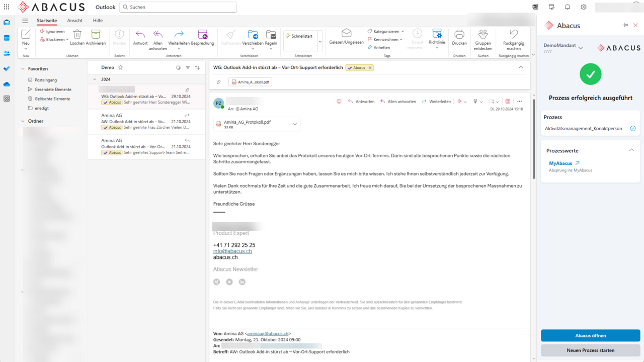
Task: Pin the Abacus add-in panel
Action: (625, 25)
